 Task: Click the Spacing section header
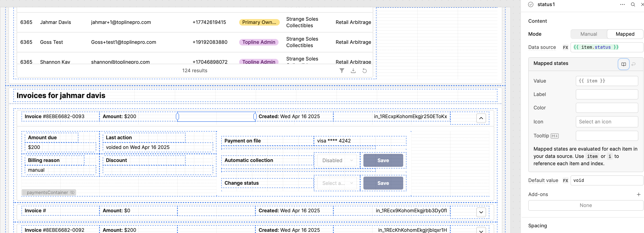(537, 226)
